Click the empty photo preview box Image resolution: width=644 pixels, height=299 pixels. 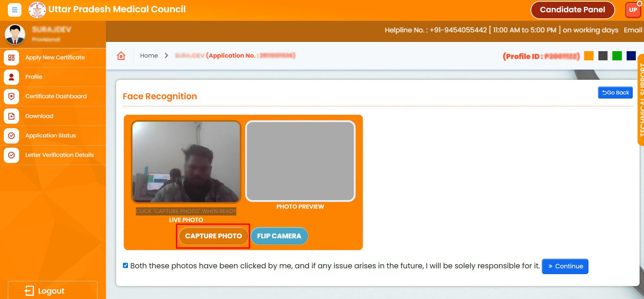coord(300,161)
